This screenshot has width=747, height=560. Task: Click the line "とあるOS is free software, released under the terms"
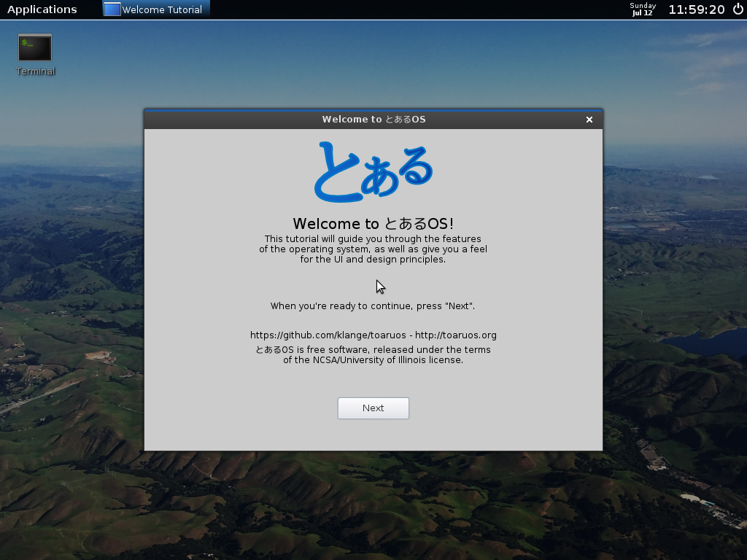[x=373, y=349]
